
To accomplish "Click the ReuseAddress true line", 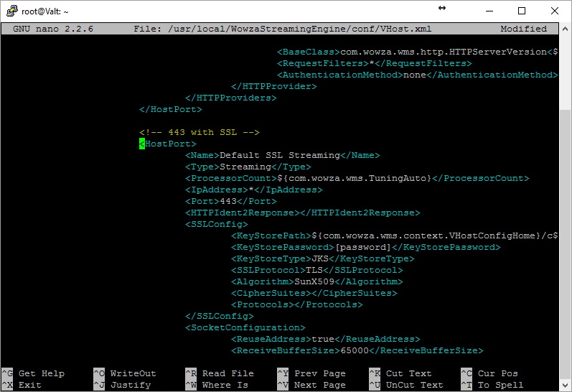I will (x=326, y=339).
